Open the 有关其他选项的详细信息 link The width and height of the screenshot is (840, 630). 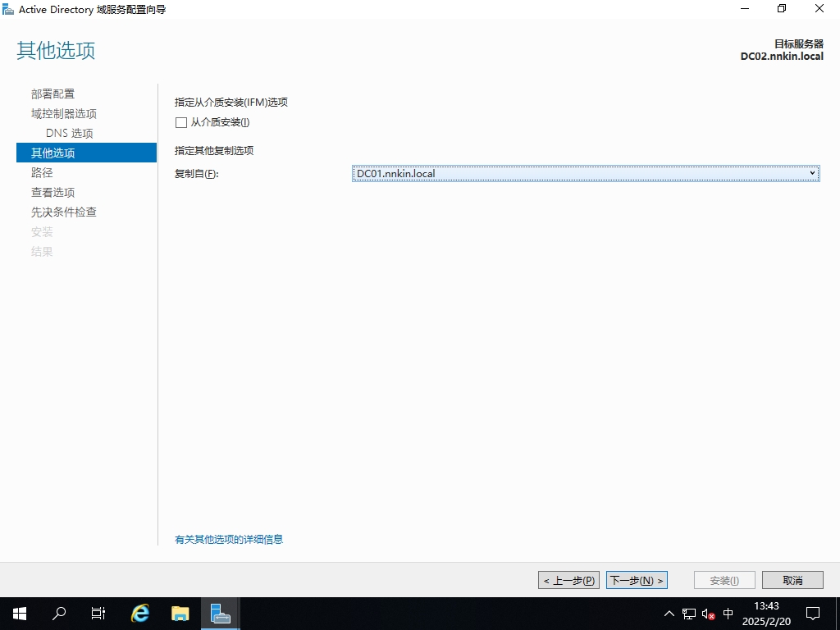[229, 539]
